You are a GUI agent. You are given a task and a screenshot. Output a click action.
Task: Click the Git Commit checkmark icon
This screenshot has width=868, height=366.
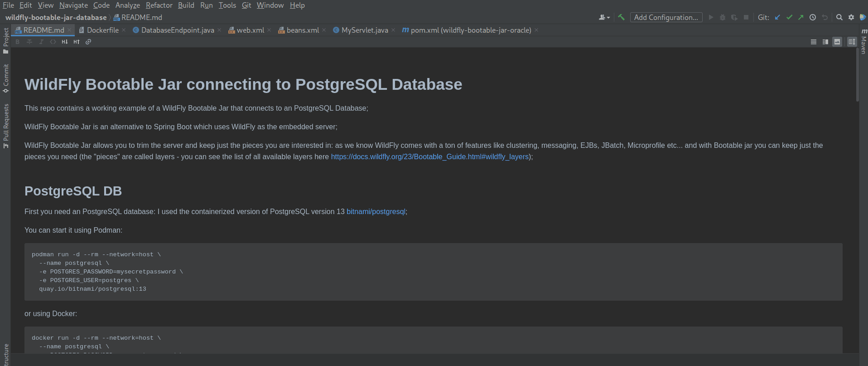(789, 17)
